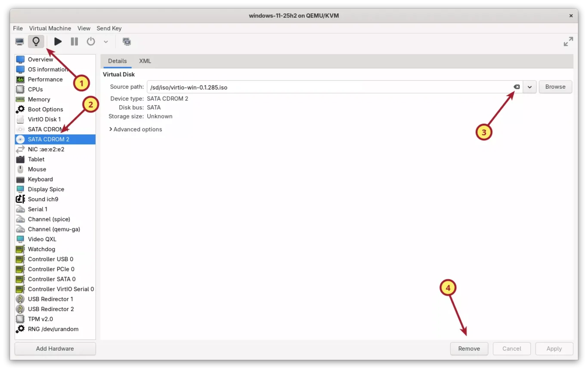Select Sound ich9 entry
Viewport: 588px width, 371px height.
click(x=55, y=199)
